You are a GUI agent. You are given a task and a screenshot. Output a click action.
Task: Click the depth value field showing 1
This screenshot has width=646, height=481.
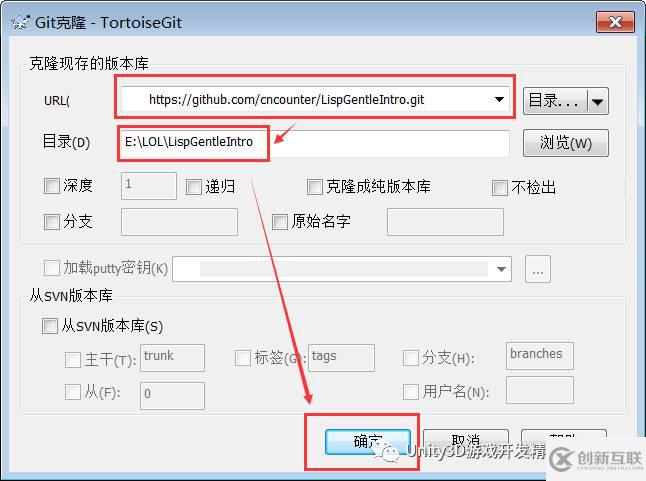tap(149, 186)
